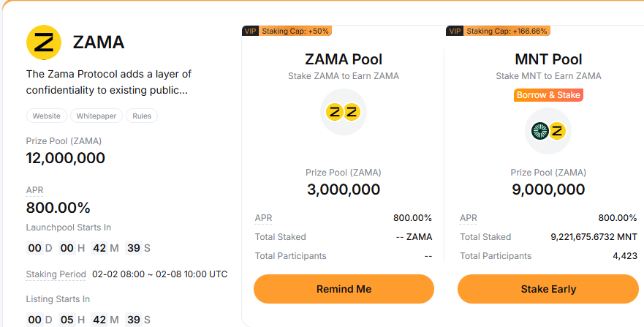Click the MNT Pool token pair icon

tap(548, 131)
